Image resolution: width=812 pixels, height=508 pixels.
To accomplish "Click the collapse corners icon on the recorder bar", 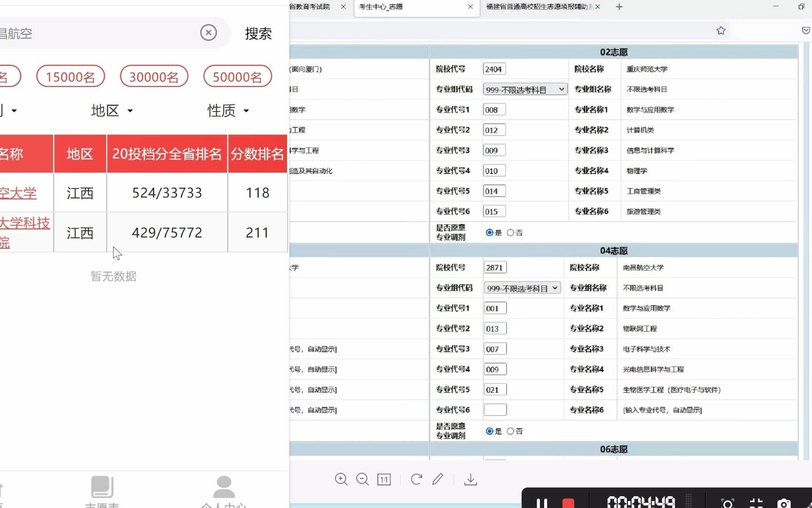I will pyautogui.click(x=756, y=503).
